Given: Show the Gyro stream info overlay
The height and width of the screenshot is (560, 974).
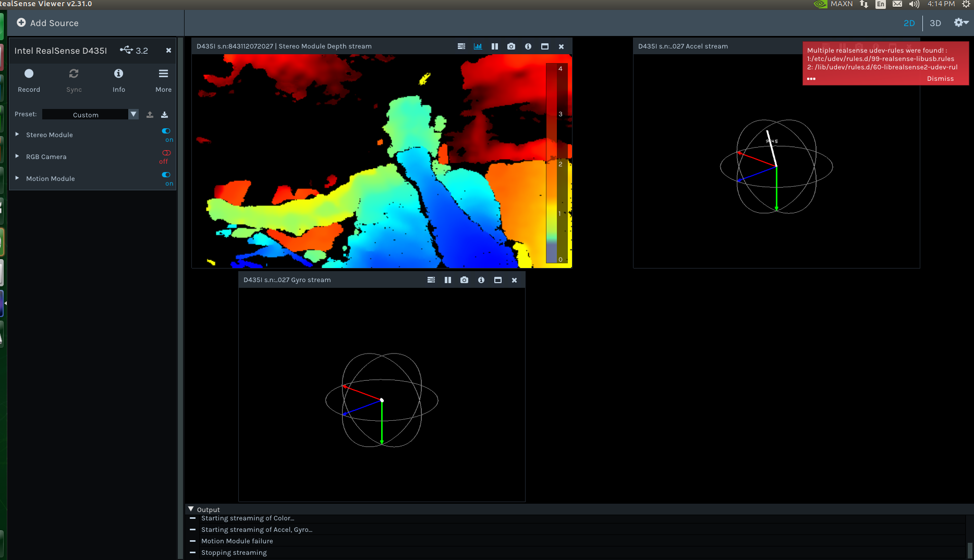Looking at the screenshot, I should [x=481, y=280].
